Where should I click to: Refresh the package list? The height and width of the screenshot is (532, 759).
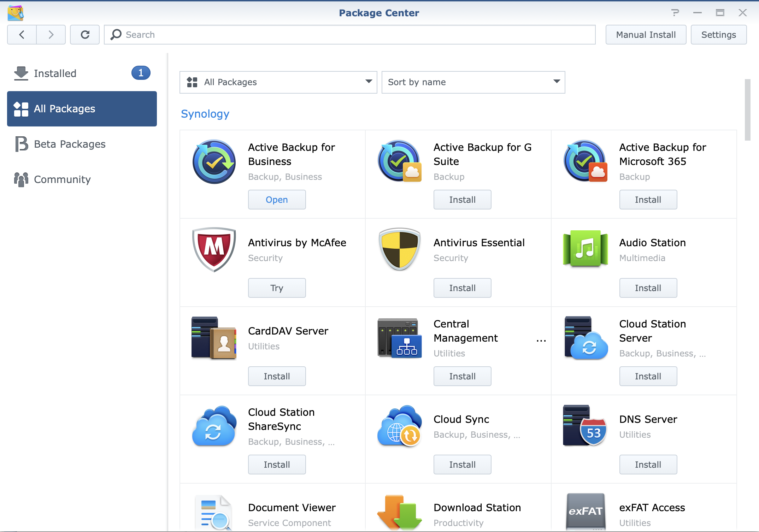(85, 35)
